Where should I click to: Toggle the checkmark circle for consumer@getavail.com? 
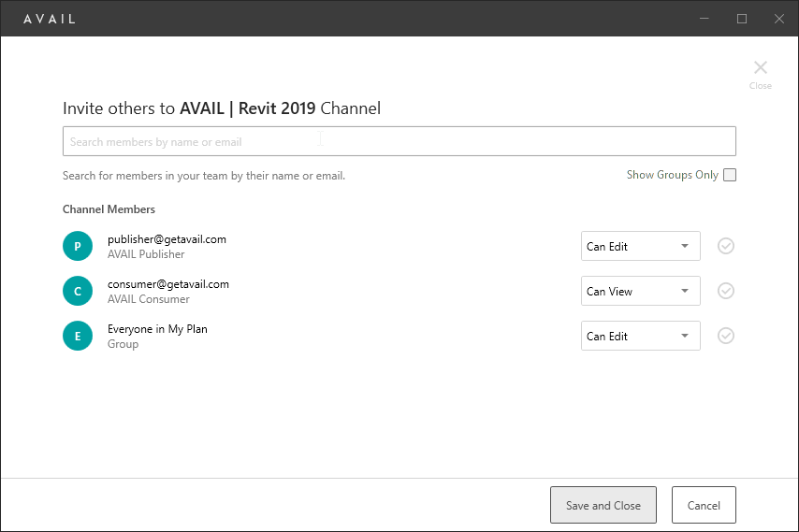[x=726, y=291]
